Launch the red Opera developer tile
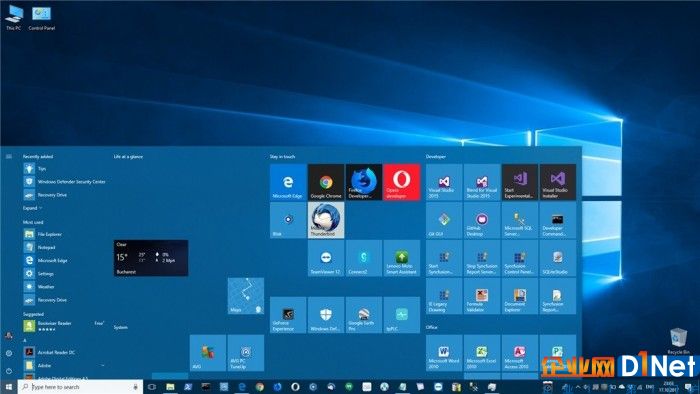The image size is (700, 394). pos(401,182)
